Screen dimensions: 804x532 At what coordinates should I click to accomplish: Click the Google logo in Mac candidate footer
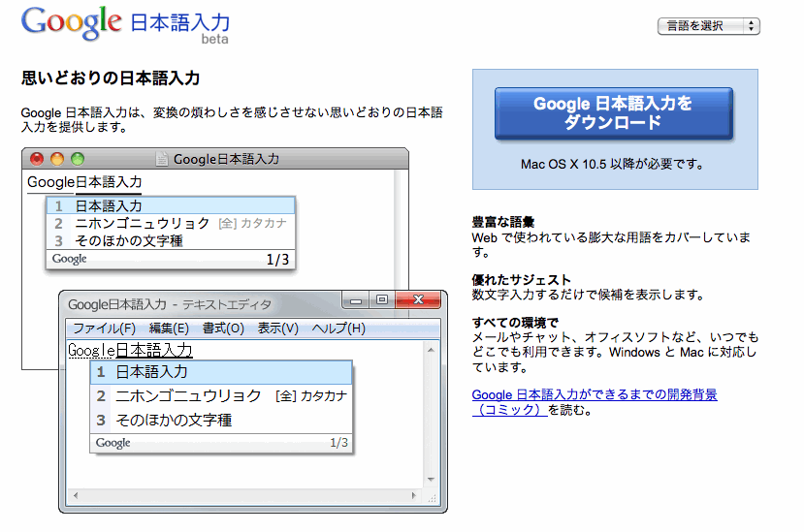[x=69, y=259]
